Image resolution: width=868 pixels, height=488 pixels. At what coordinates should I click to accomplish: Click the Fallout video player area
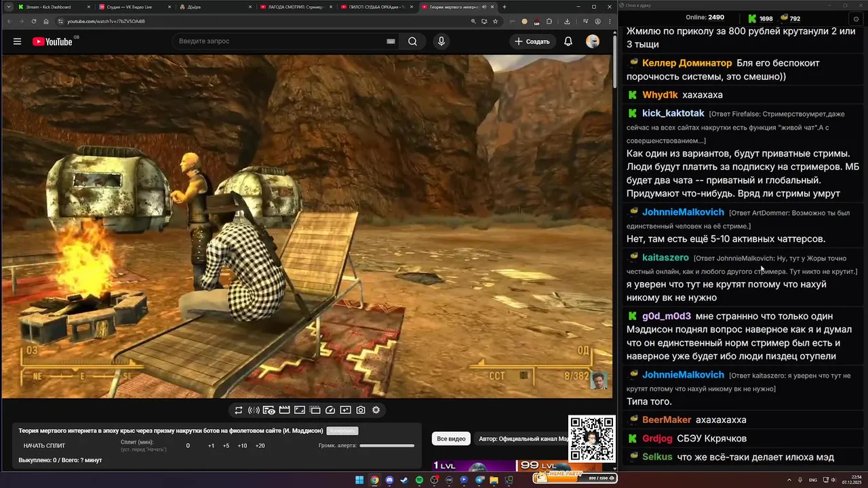click(307, 226)
